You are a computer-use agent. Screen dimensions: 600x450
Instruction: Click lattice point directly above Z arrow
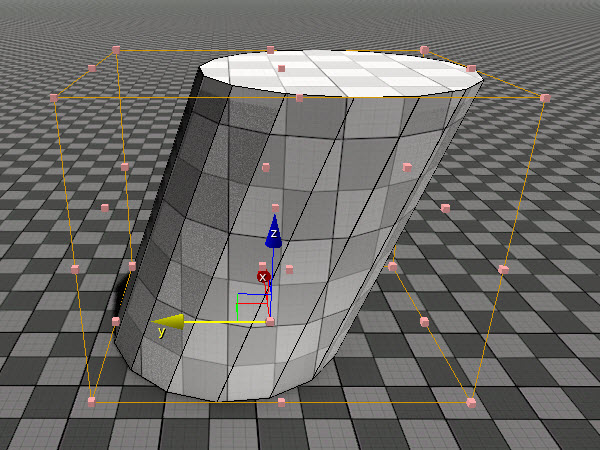276,208
